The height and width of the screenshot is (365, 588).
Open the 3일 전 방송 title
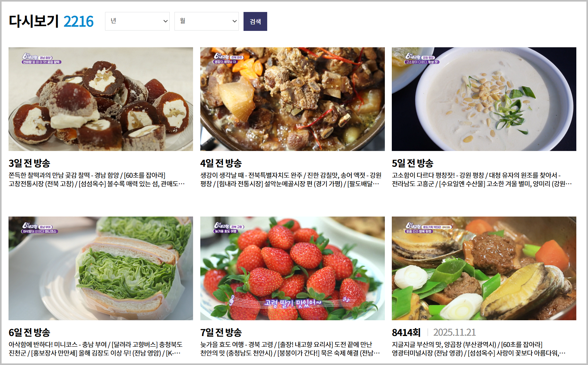pos(29,163)
